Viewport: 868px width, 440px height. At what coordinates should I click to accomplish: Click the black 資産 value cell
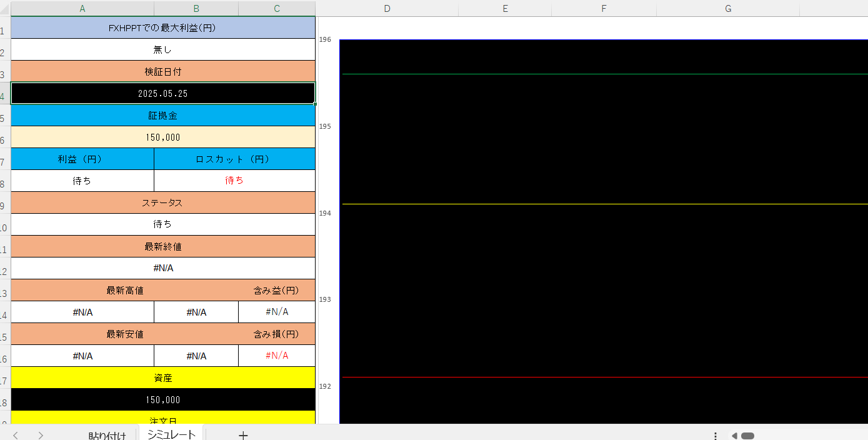point(162,399)
